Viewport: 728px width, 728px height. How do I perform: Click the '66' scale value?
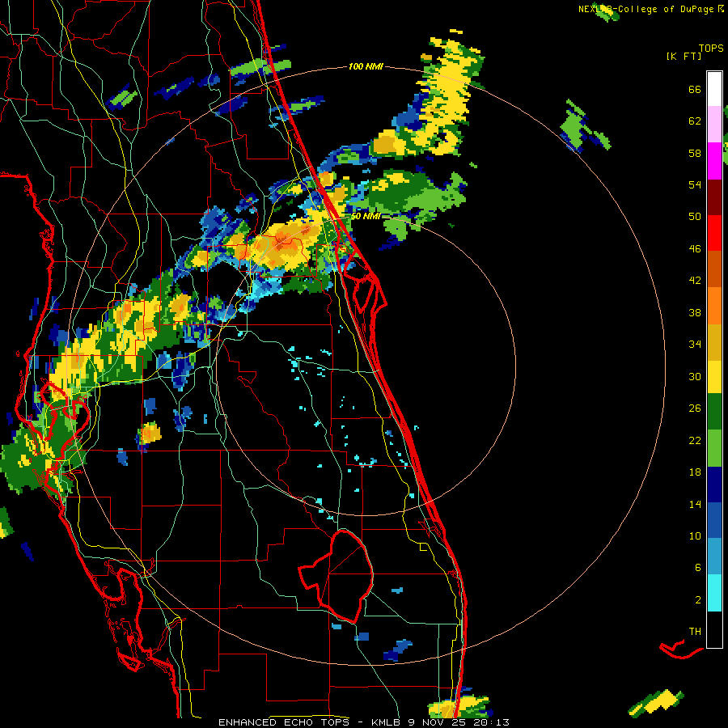click(x=695, y=90)
